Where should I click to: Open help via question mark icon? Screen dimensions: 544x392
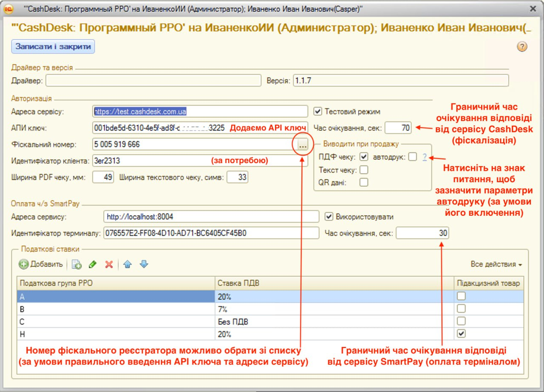522,47
